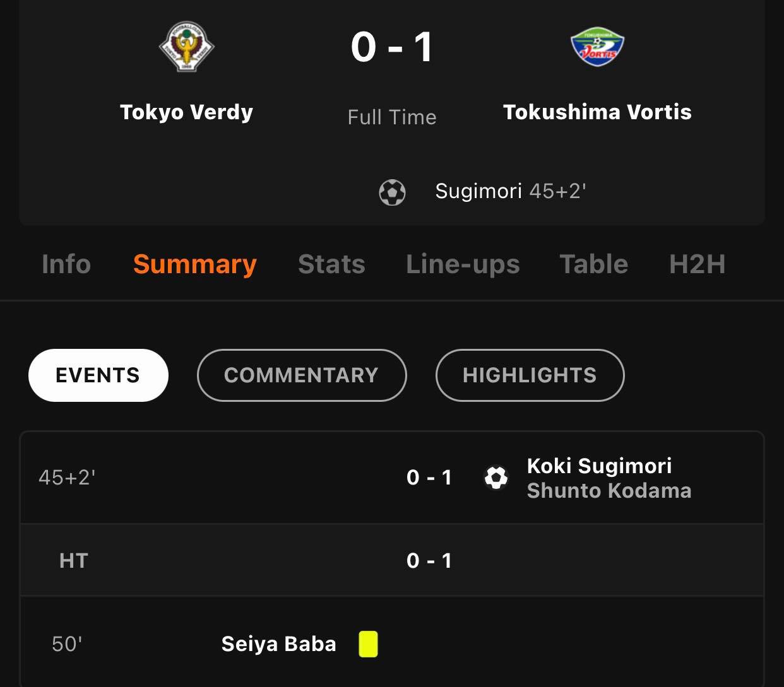Select the EVENTS filter pill
This screenshot has width=784, height=687.
[x=98, y=375]
